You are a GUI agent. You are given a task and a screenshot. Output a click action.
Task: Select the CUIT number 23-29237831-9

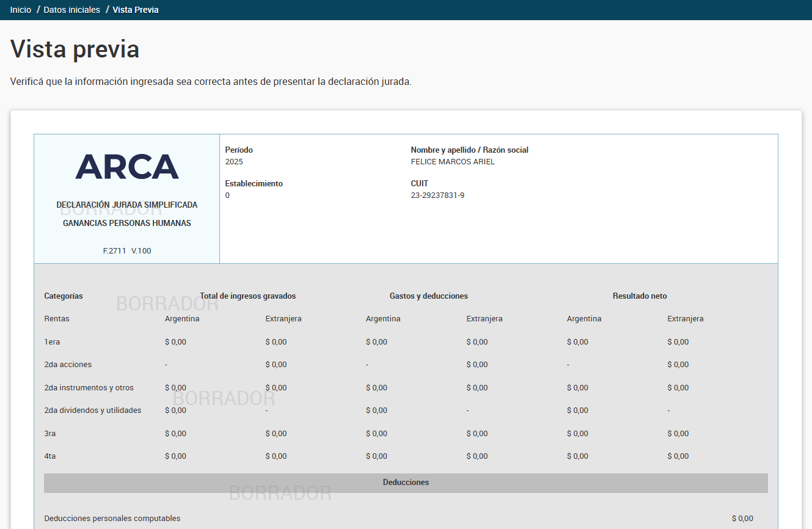pyautogui.click(x=437, y=195)
